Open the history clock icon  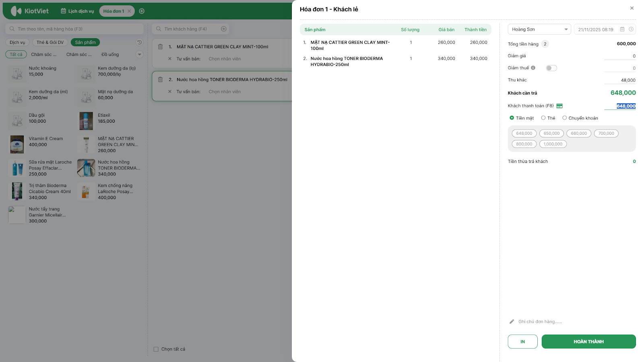139,42
